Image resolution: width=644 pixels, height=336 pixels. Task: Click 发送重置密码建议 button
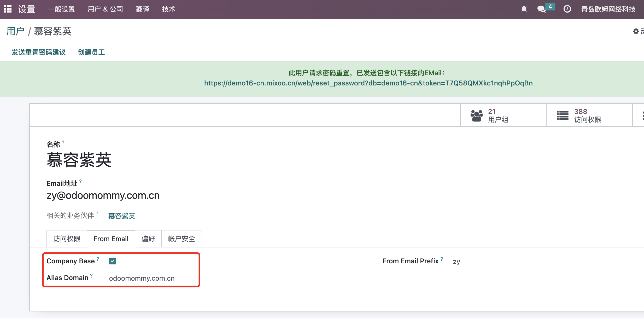click(39, 52)
